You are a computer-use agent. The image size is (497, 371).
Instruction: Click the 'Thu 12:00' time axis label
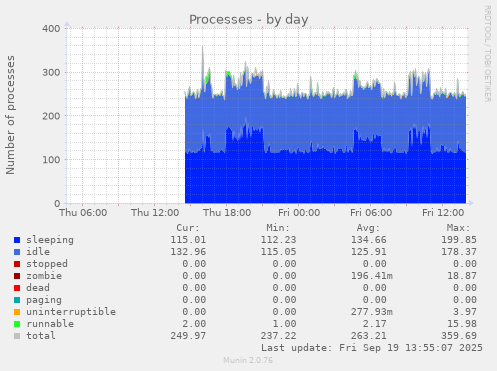[x=155, y=213]
